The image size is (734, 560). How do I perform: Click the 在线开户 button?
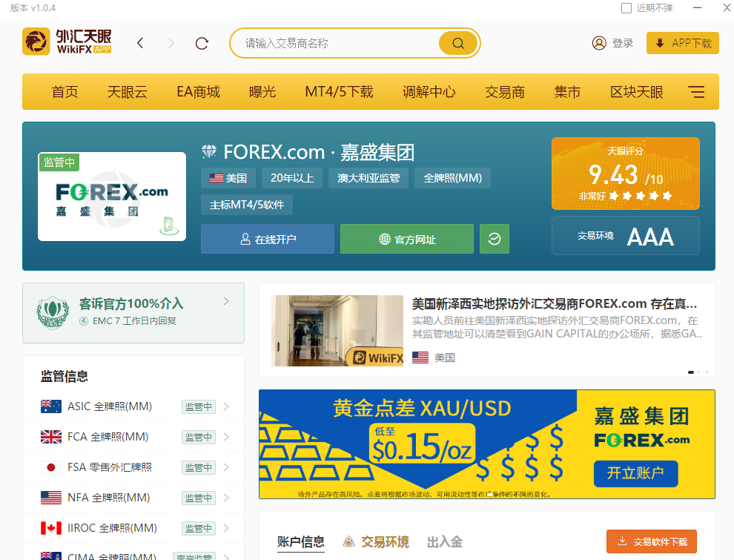(x=267, y=239)
